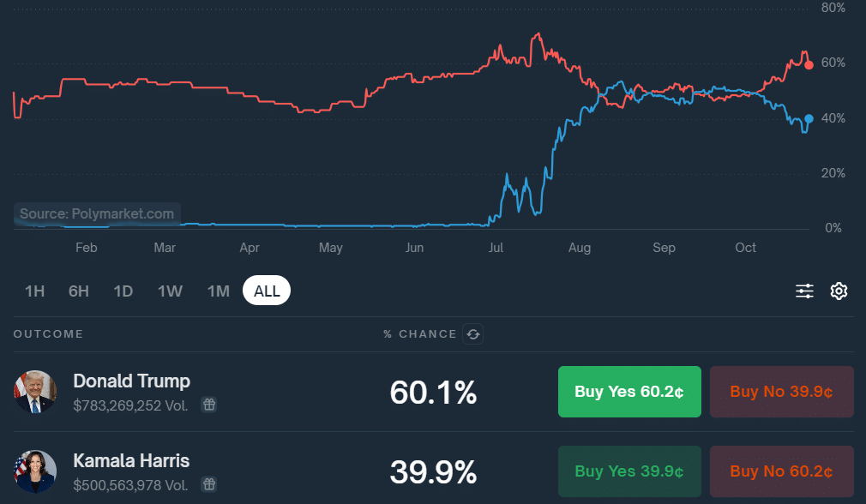
Task: Toggle the 1W timeframe option
Action: 170,291
